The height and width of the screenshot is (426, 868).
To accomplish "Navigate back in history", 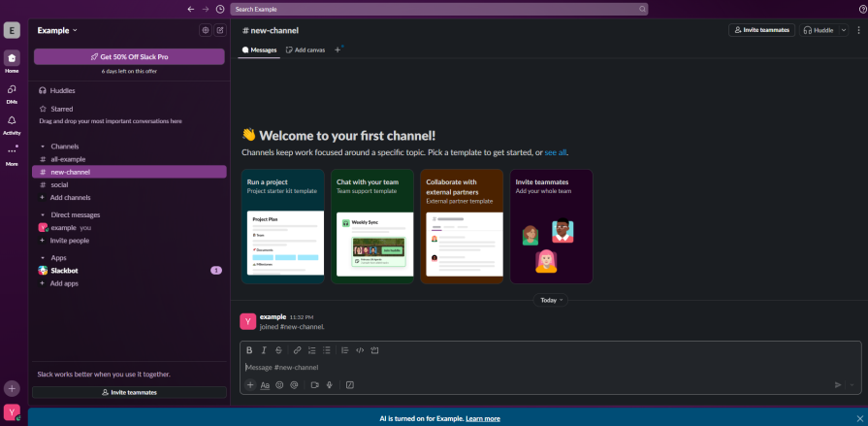I will tap(191, 9).
